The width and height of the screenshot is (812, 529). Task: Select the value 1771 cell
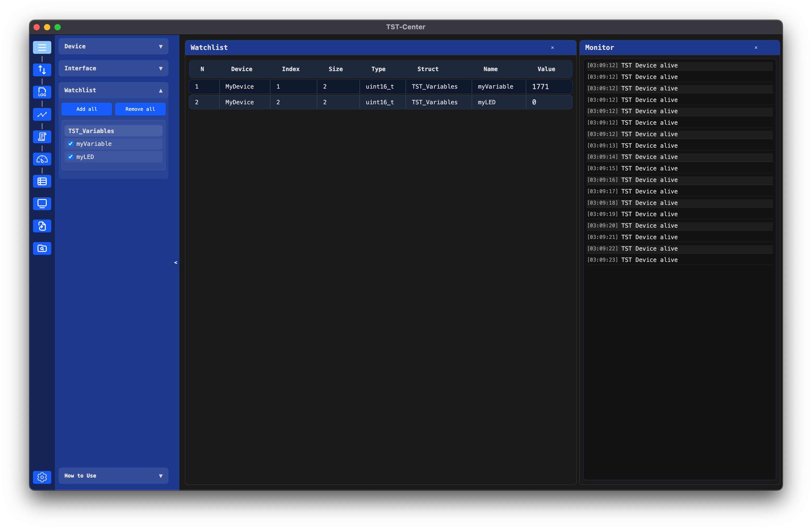click(549, 87)
